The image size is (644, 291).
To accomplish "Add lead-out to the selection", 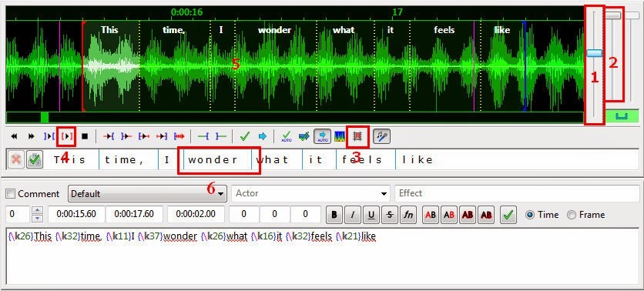I will (221, 136).
